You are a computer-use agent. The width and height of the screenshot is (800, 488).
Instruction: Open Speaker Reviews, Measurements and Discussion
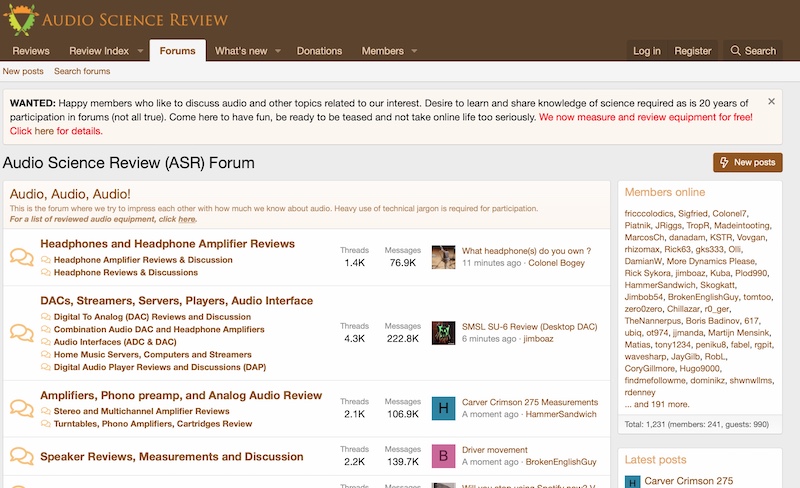(172, 457)
